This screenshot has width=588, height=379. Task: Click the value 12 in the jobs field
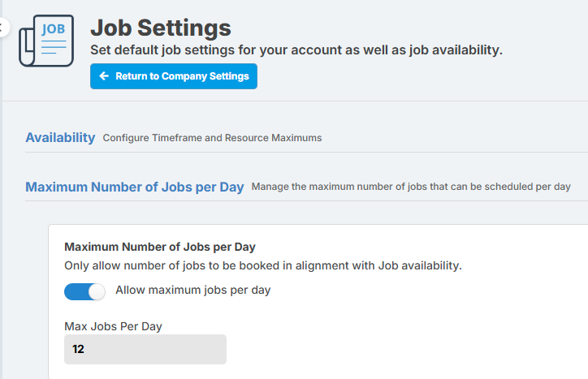coord(78,349)
